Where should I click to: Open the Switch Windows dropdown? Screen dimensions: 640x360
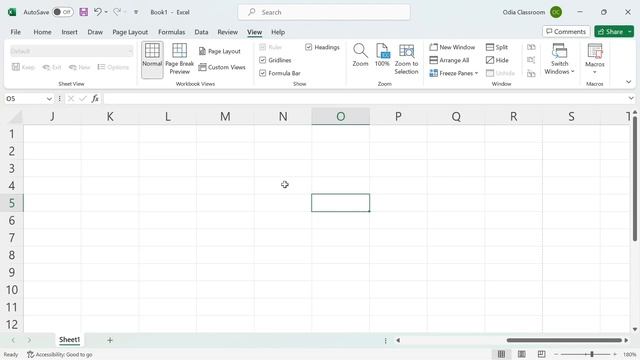[x=559, y=60]
